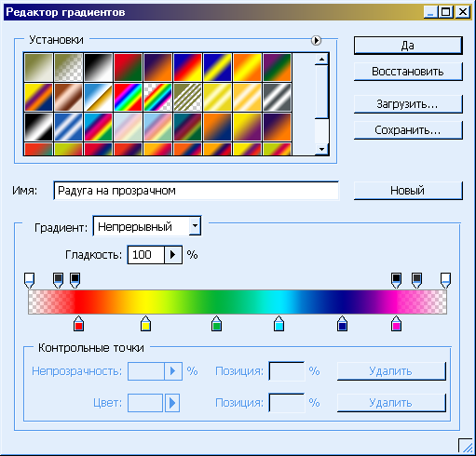Minimize the Редактор градиентов window
This screenshot has height=456, width=476.
(x=430, y=12)
